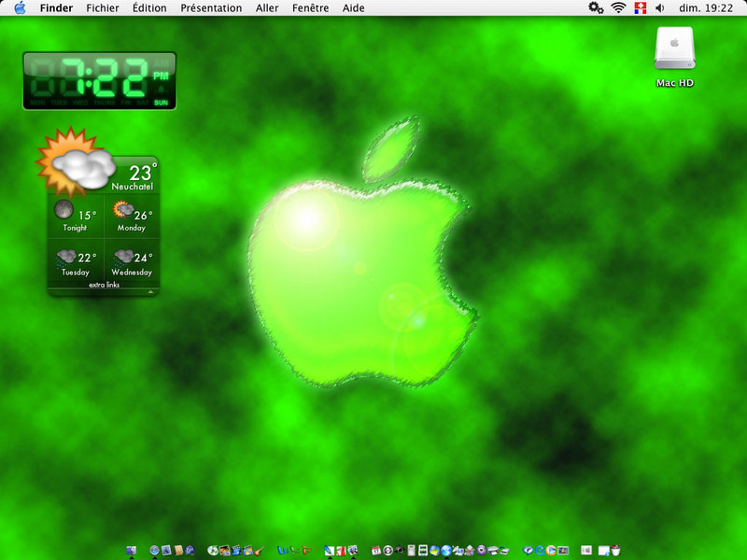Open the Édition menu
This screenshot has width=747, height=560.
click(149, 8)
